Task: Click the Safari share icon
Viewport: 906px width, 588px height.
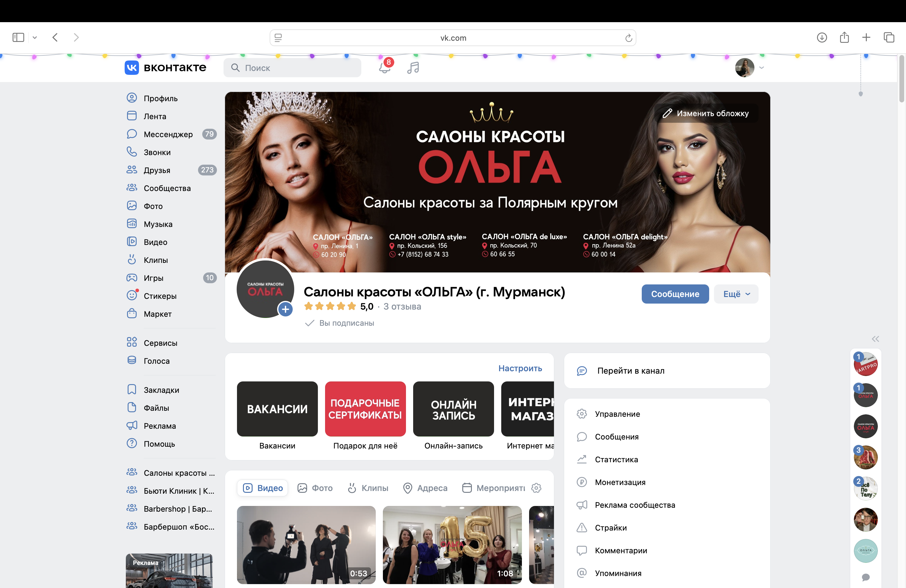Action: click(x=844, y=37)
